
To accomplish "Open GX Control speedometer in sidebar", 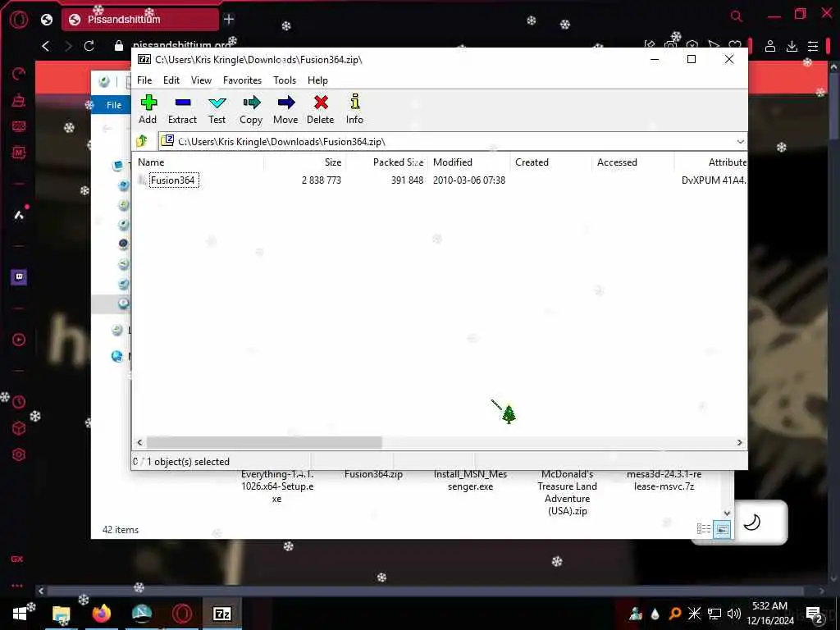I will coord(19,74).
